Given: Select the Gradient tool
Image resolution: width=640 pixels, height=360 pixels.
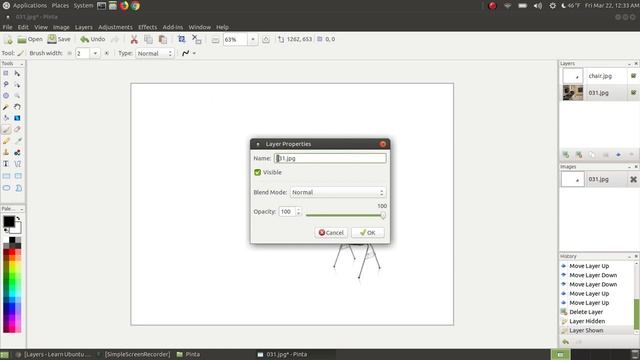Looking at the screenshot, I should (x=17, y=118).
